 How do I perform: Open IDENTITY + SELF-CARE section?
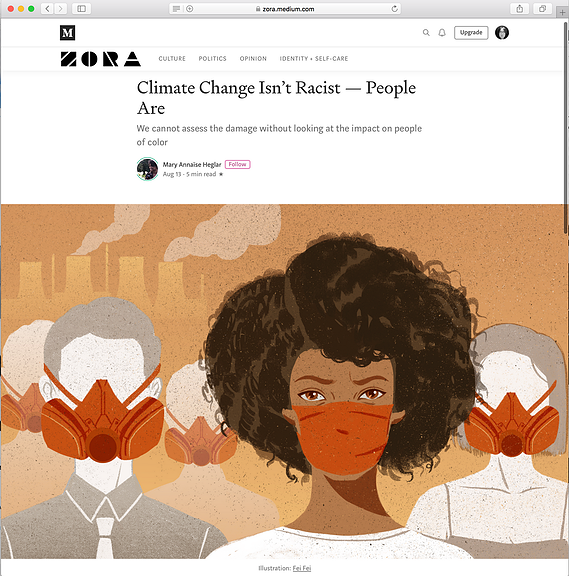tap(314, 58)
